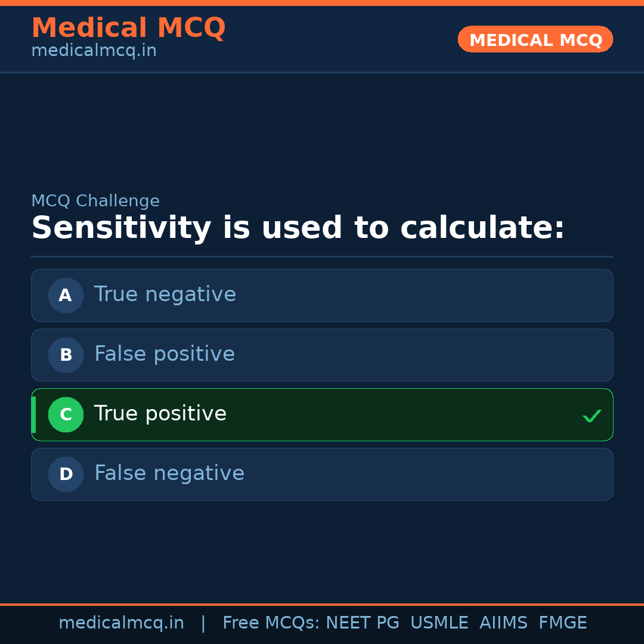Pick the "False negative" answer text

169,473
